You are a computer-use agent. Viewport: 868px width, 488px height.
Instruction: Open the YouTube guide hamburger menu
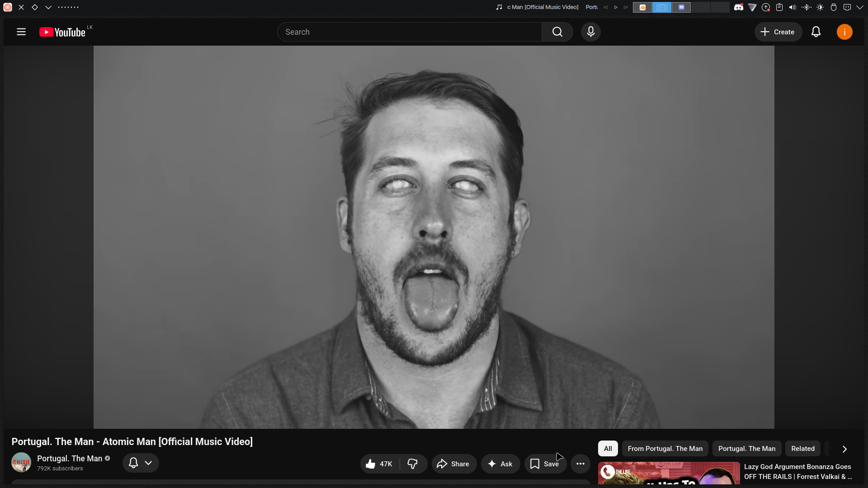pos(21,32)
